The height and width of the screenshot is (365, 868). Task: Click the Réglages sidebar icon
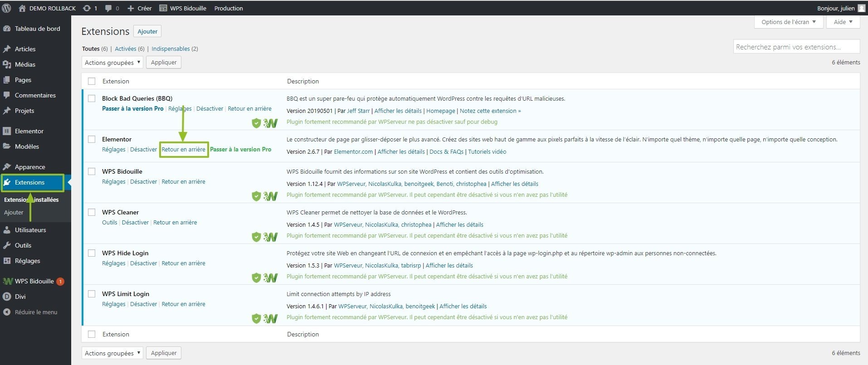click(7, 261)
